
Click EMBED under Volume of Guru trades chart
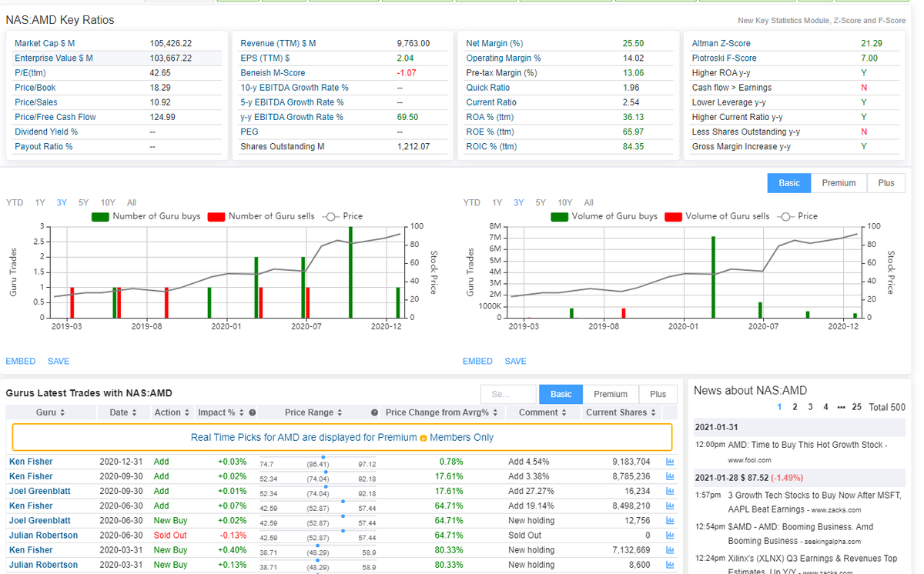click(478, 361)
